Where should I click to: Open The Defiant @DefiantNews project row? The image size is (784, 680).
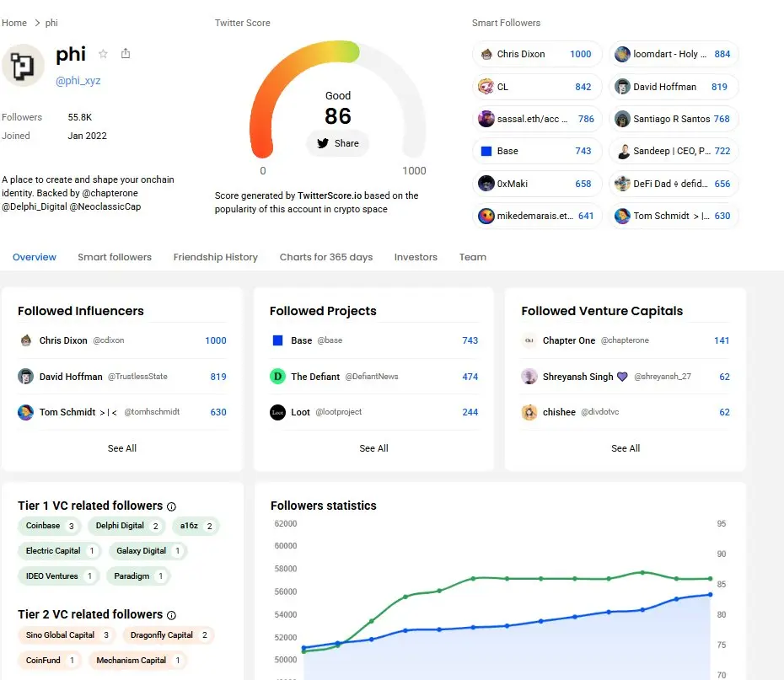tap(373, 376)
